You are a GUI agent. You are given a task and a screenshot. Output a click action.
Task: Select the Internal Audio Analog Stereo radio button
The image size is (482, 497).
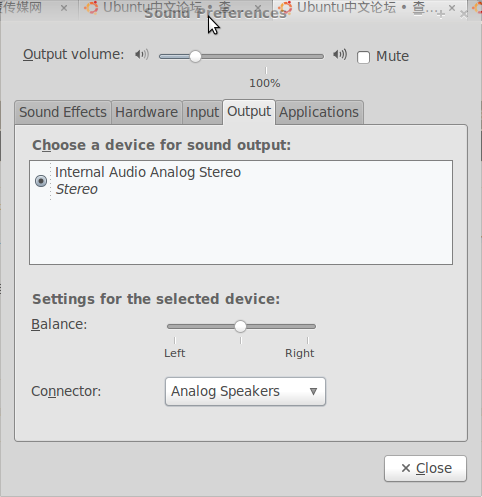click(x=41, y=181)
